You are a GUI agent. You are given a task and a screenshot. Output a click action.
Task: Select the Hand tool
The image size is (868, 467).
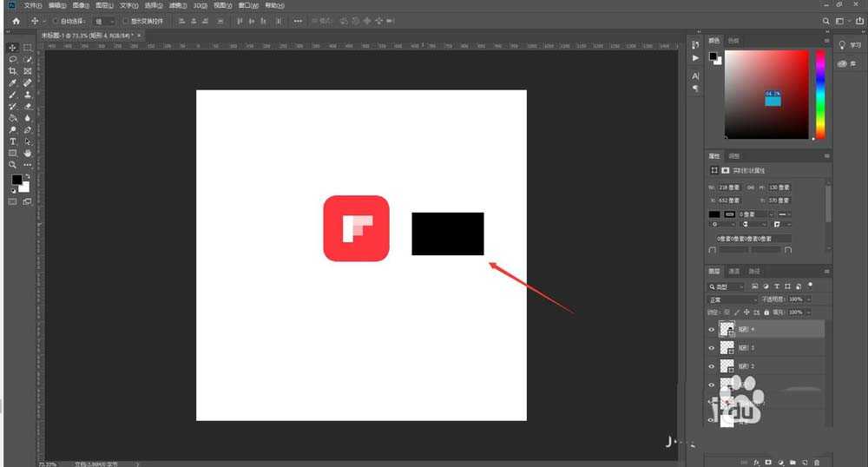[28, 153]
